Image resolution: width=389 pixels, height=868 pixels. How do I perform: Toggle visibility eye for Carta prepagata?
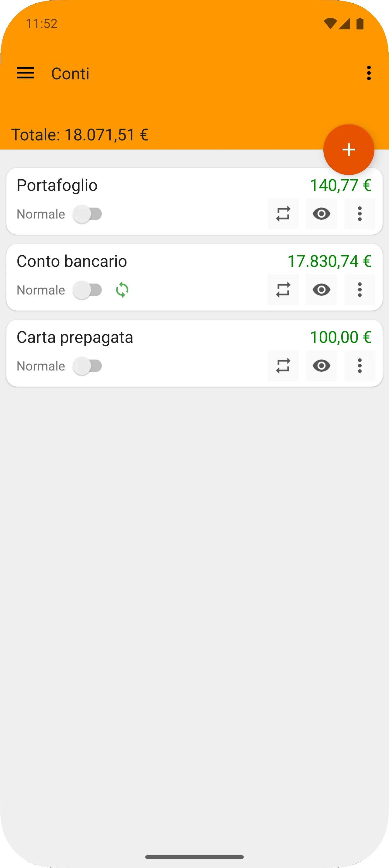321,366
